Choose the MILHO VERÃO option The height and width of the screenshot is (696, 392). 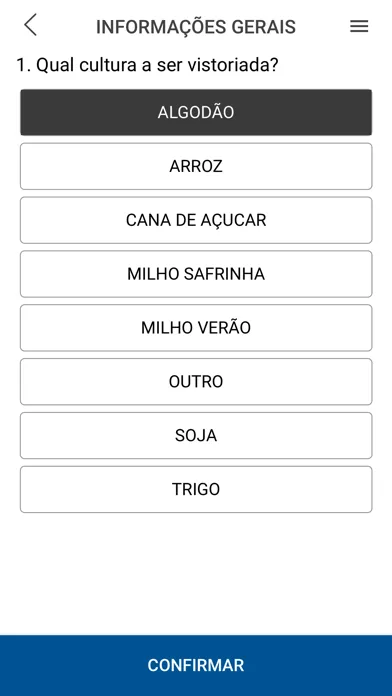point(196,328)
